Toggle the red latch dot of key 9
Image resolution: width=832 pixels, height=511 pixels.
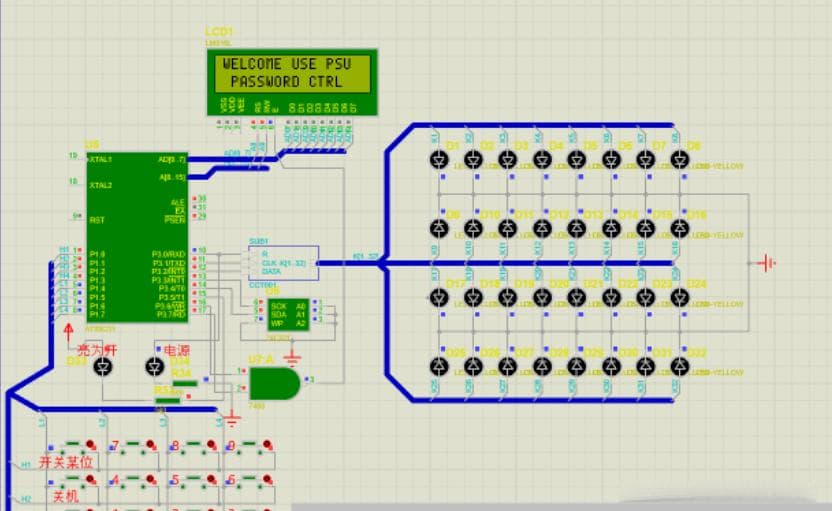pos(267,444)
